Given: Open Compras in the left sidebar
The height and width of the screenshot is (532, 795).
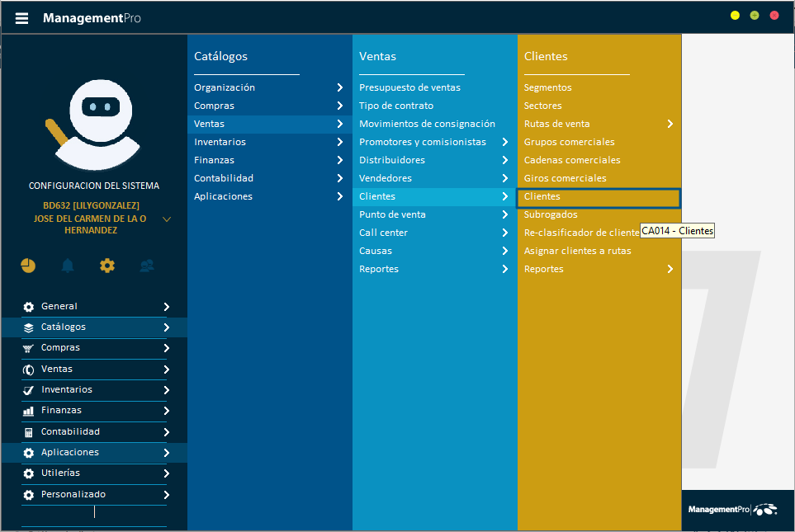Looking at the screenshot, I should coord(95,348).
